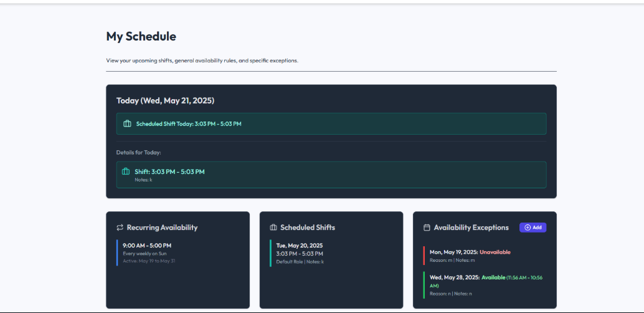Click briefcase icon in Scheduled Shift Today banner

click(x=127, y=123)
